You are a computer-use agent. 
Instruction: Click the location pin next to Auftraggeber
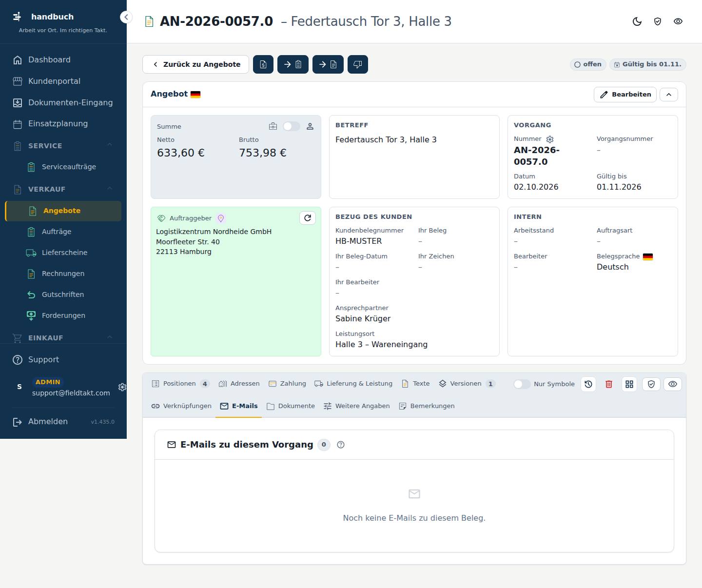pos(220,218)
